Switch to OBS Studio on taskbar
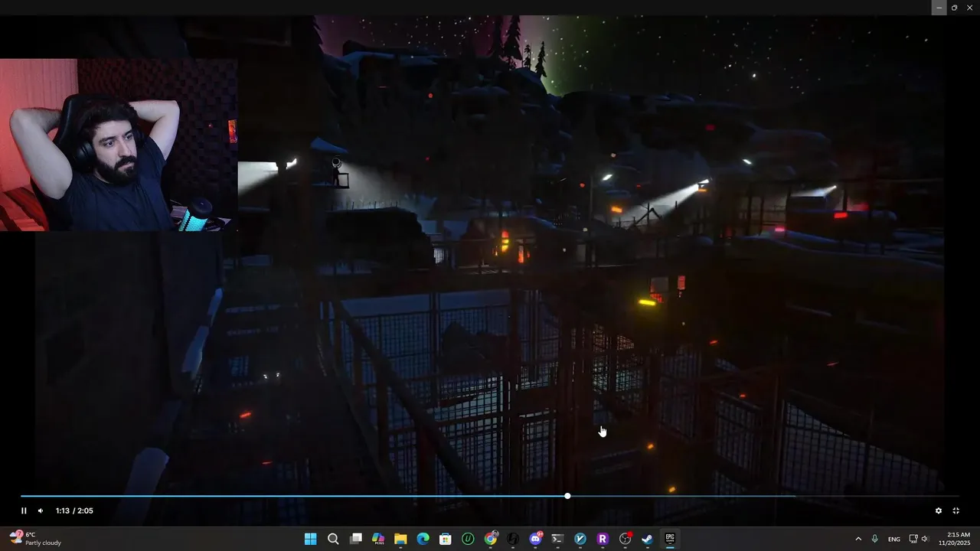Screen dimensions: 980x551 click(625, 539)
